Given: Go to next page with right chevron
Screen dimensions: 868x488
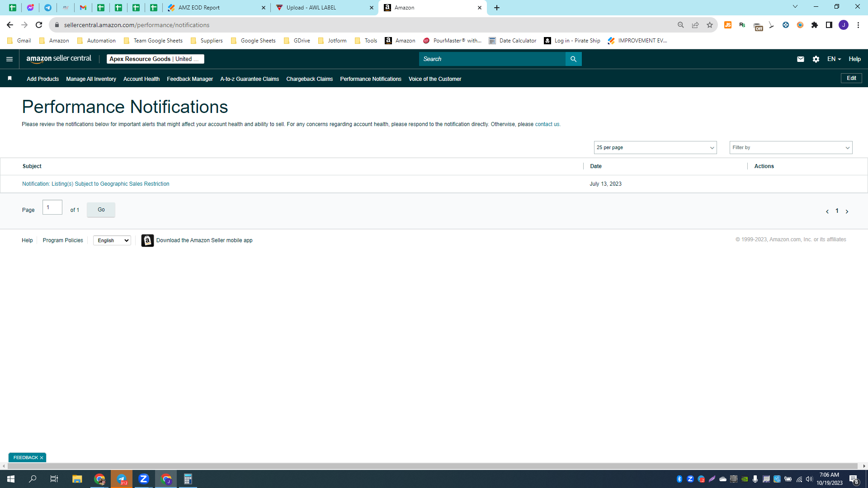Looking at the screenshot, I should tap(847, 211).
